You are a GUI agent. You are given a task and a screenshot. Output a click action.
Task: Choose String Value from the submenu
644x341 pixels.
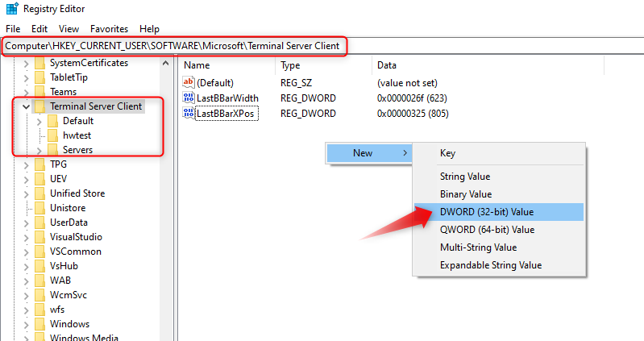pyautogui.click(x=499, y=177)
